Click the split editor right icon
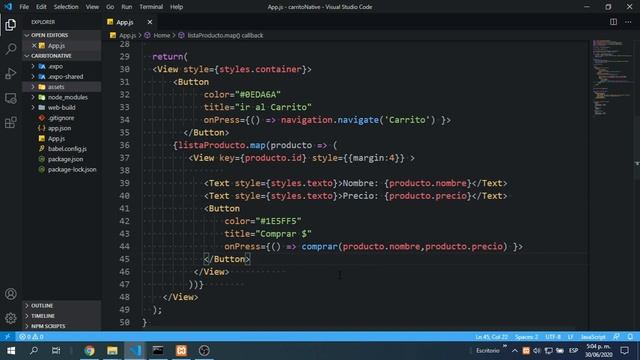Screen dimensions: 640x360 [613, 22]
